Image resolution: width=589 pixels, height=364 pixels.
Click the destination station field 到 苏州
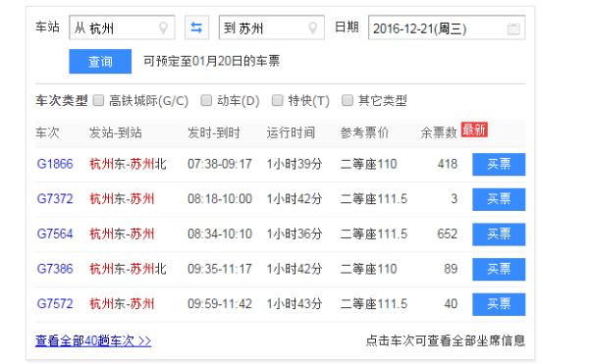[x=271, y=27]
